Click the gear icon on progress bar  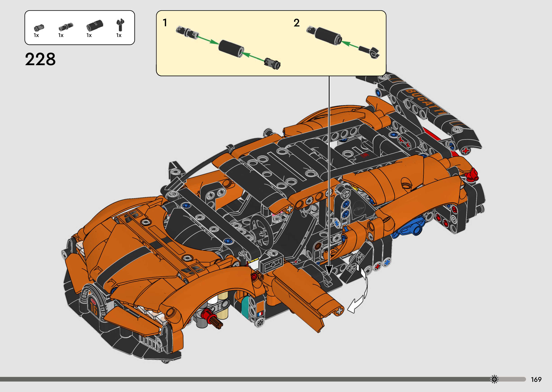[495, 379]
